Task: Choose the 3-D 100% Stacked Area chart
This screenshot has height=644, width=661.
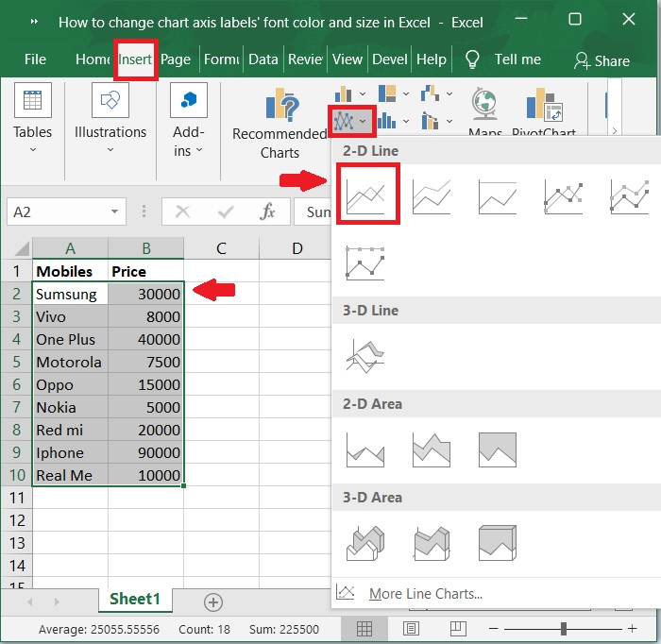Action: pyautogui.click(x=498, y=542)
